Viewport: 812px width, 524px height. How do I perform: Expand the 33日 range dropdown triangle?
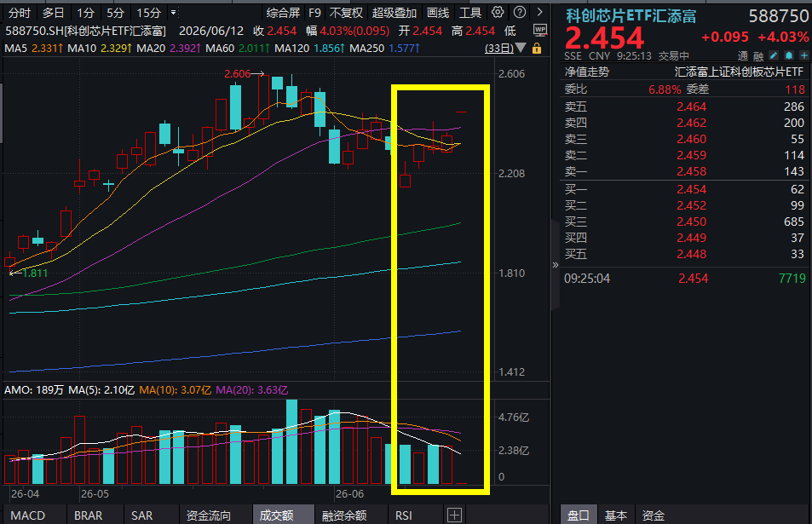point(521,49)
